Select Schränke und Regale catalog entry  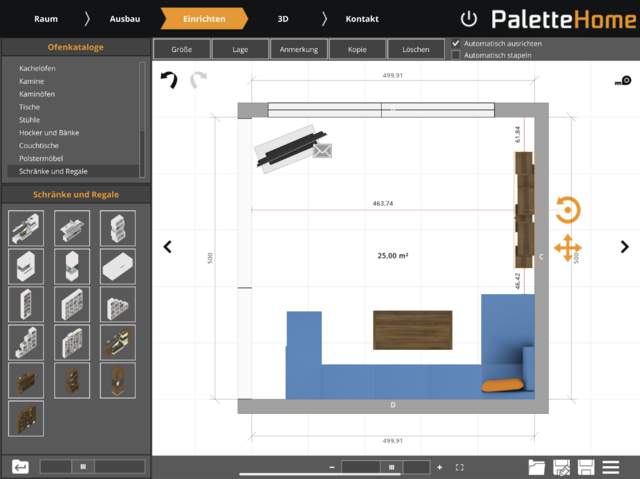tap(73, 171)
